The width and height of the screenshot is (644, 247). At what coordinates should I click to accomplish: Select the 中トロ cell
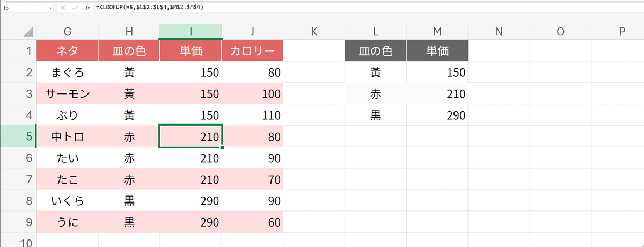[68, 137]
